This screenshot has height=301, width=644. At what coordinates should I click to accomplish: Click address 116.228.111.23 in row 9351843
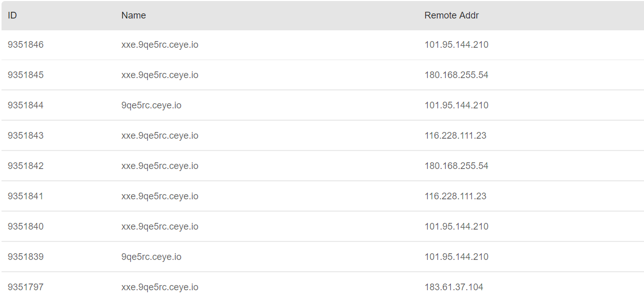coord(456,136)
